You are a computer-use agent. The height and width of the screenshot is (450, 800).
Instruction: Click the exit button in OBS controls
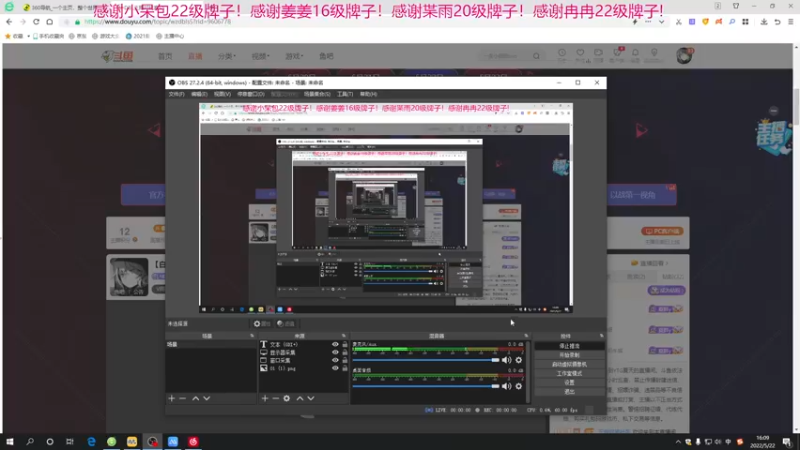tap(569, 392)
